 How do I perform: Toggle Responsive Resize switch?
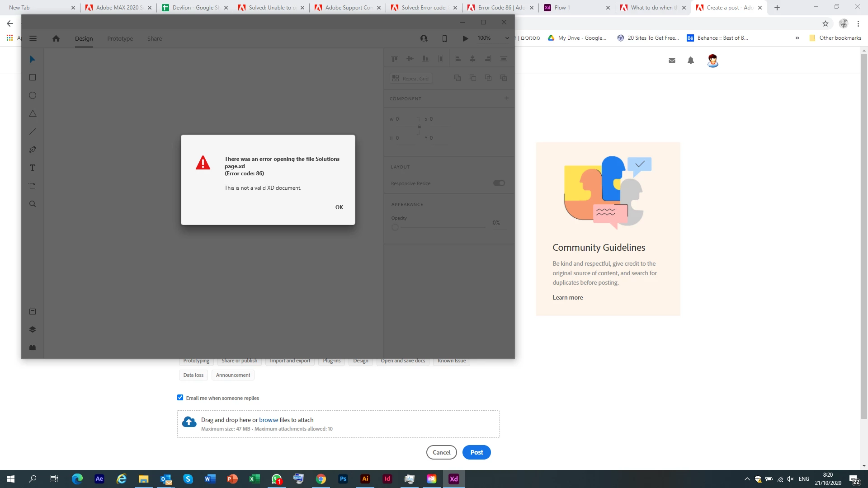(x=499, y=183)
